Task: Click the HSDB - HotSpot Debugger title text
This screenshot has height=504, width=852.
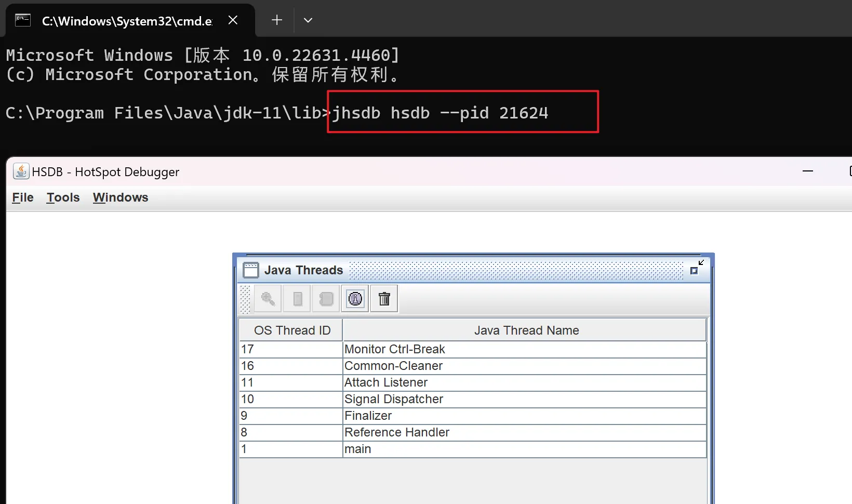Action: pyautogui.click(x=105, y=172)
